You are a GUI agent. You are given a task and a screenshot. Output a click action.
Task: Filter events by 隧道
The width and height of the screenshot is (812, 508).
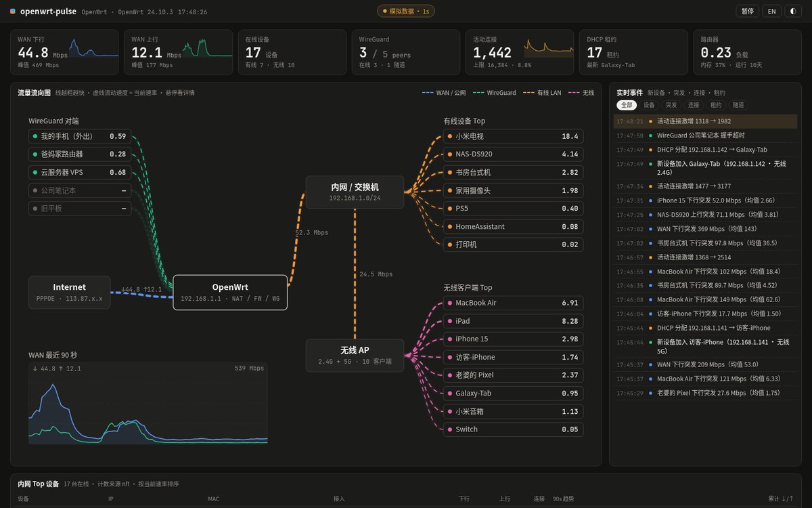click(x=738, y=105)
